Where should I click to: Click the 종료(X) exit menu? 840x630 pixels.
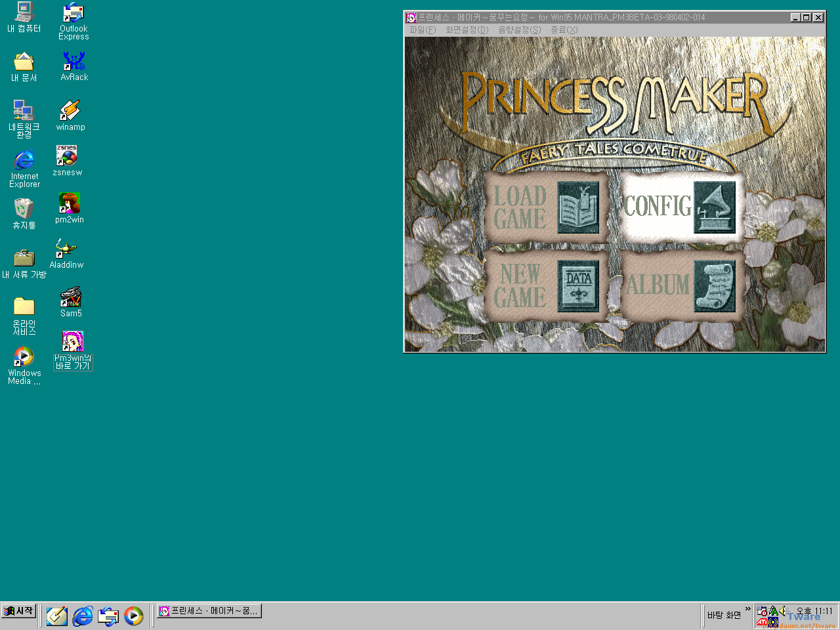(x=564, y=30)
